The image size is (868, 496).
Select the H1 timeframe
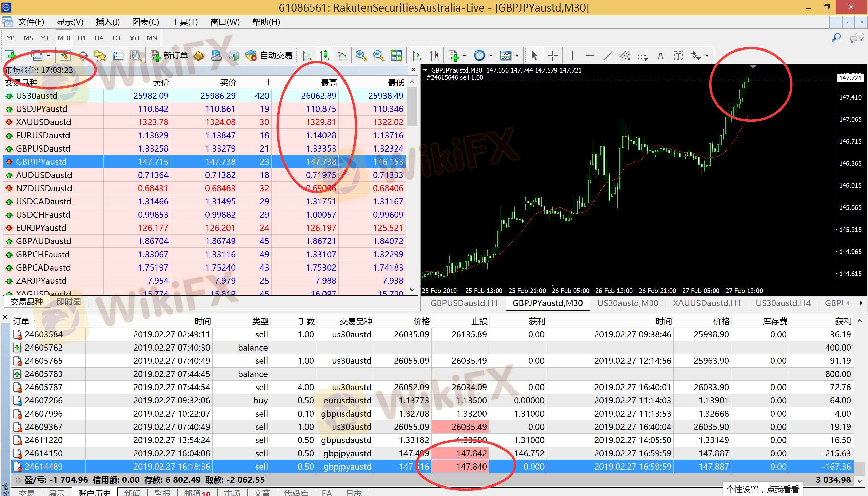81,38
